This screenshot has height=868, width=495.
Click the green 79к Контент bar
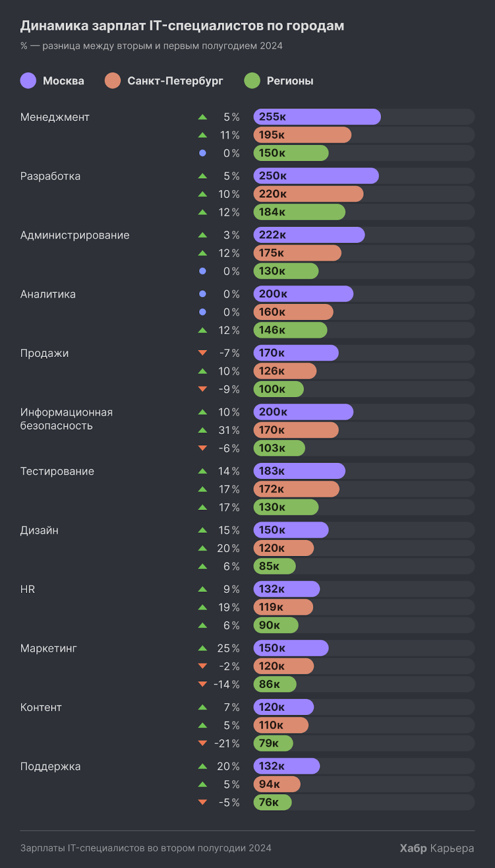[273, 743]
